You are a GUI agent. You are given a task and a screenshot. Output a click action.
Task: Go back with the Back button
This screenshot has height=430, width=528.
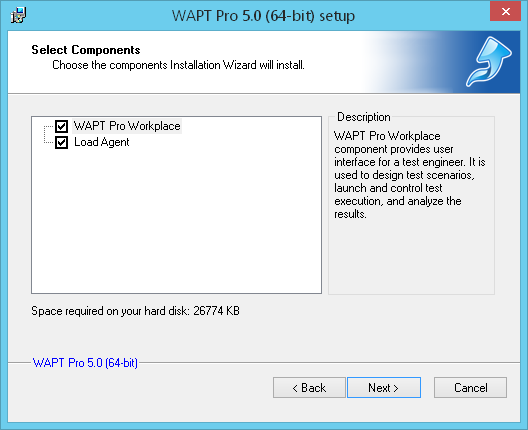[x=309, y=388]
